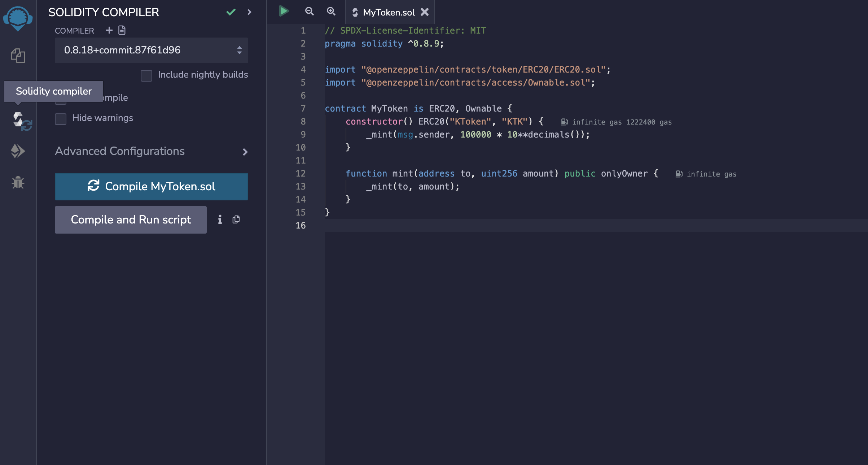This screenshot has height=465, width=868.
Task: Open the compiler version dropdown
Action: coord(152,50)
